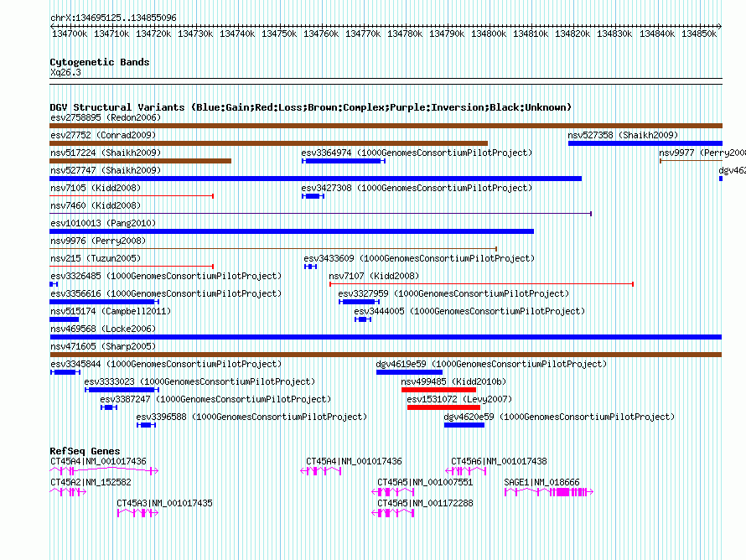The height and width of the screenshot is (560, 746).
Task: Select the Xq26.3 band label
Action: tap(65, 72)
